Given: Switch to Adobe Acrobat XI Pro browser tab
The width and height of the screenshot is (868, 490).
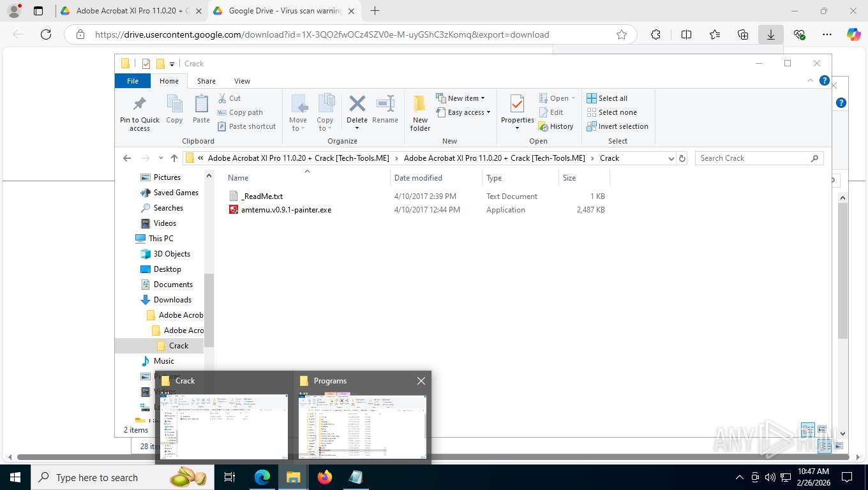Looking at the screenshot, I should tap(131, 11).
